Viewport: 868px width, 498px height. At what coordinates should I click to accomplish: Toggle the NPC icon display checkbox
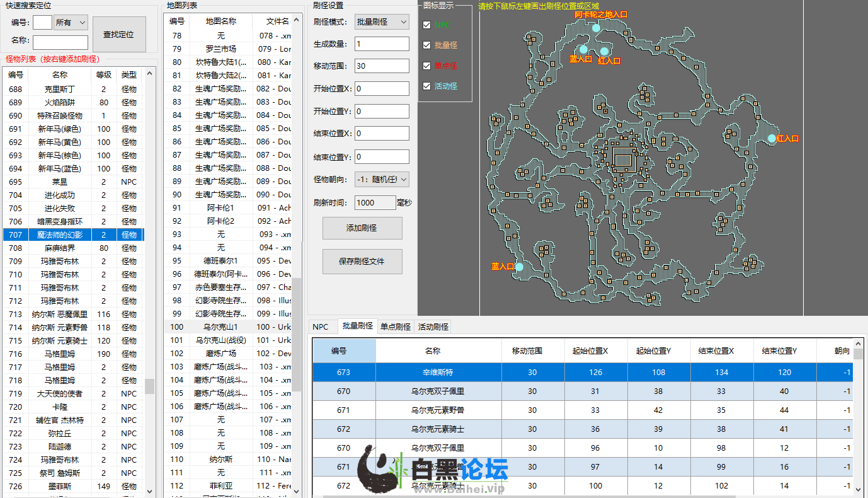(427, 25)
